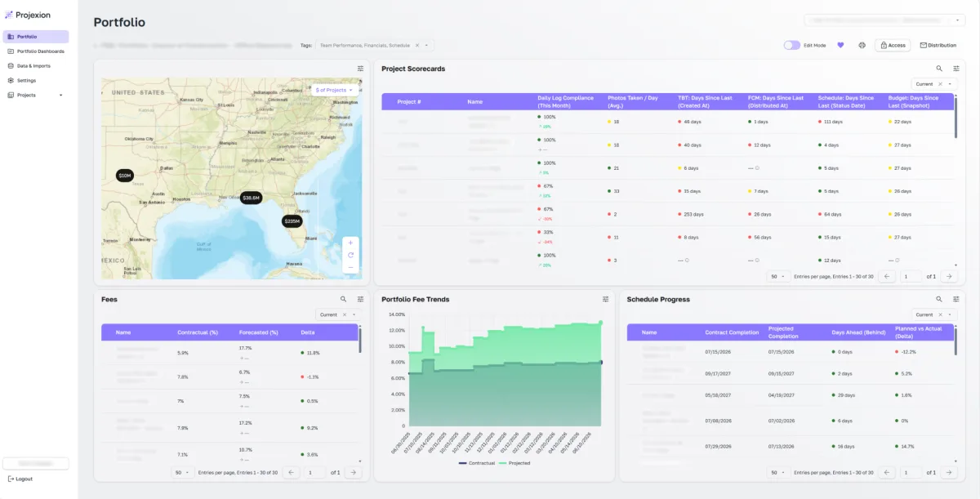Screen dimensions: 980x499
Task: Search in Project Scorecards
Action: tap(939, 69)
